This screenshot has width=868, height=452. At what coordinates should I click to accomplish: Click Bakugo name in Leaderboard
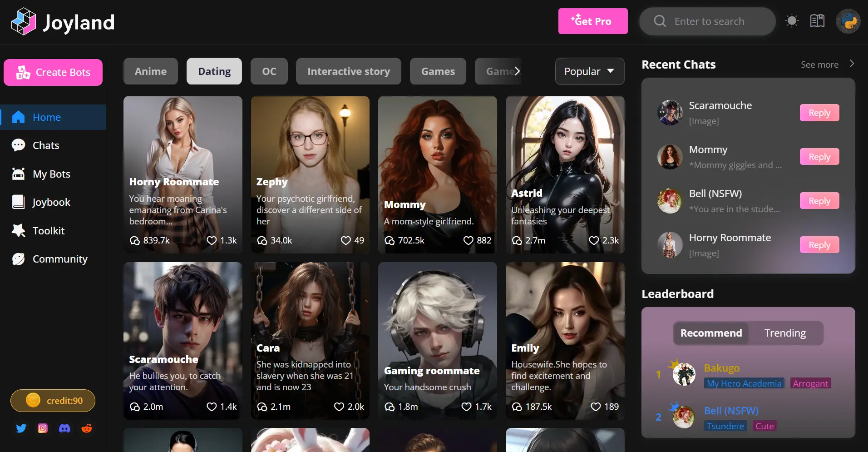coord(722,368)
